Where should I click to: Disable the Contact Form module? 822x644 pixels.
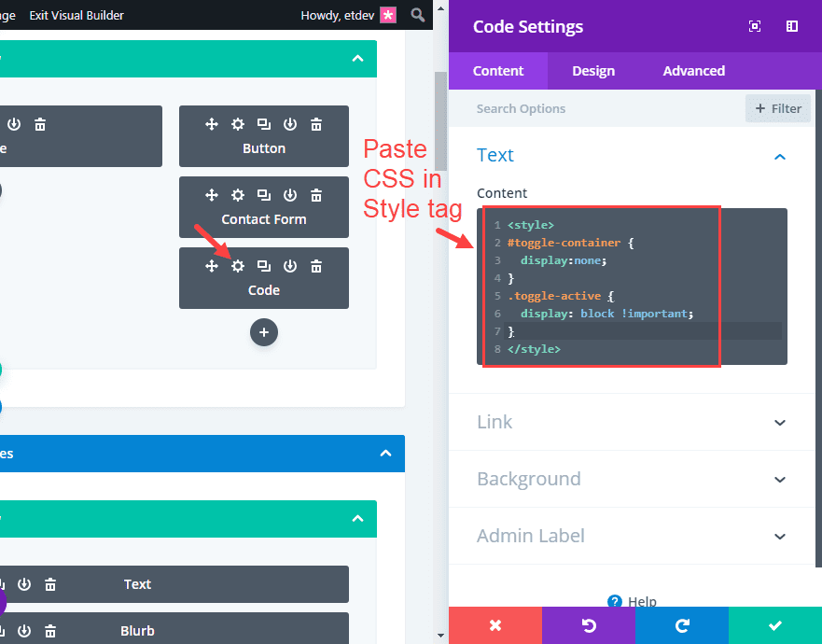tap(290, 194)
